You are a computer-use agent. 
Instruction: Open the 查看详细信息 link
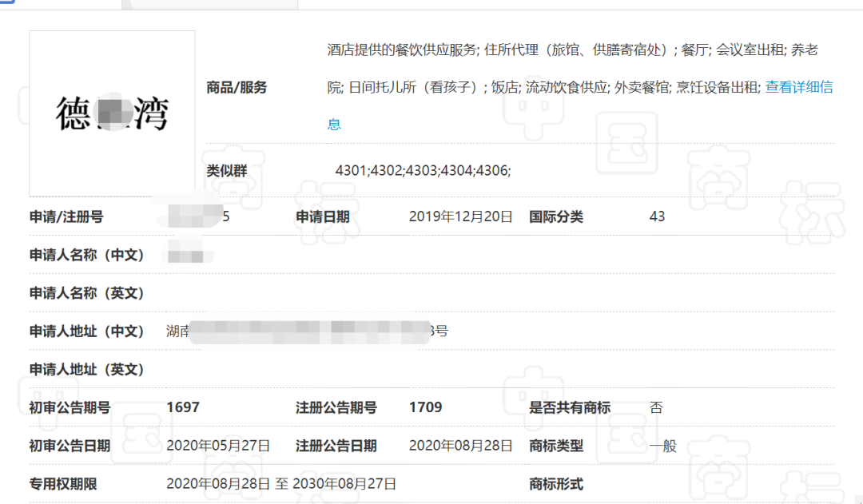(x=798, y=88)
